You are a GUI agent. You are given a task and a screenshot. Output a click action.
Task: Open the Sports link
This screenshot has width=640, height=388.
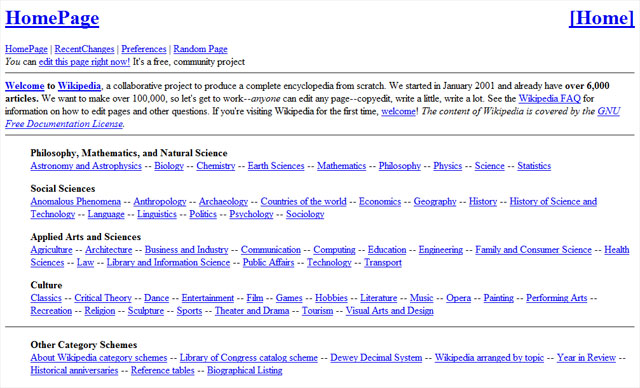tap(189, 310)
